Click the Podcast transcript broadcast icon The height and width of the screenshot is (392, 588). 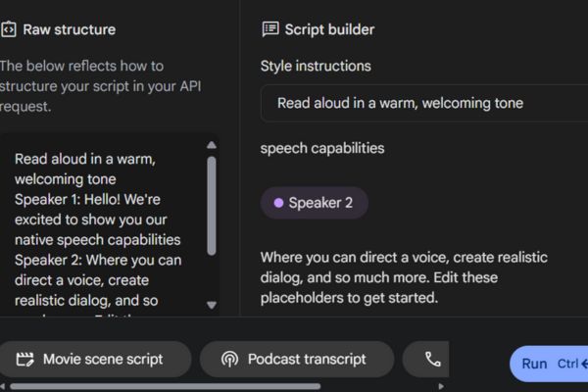[229, 360]
